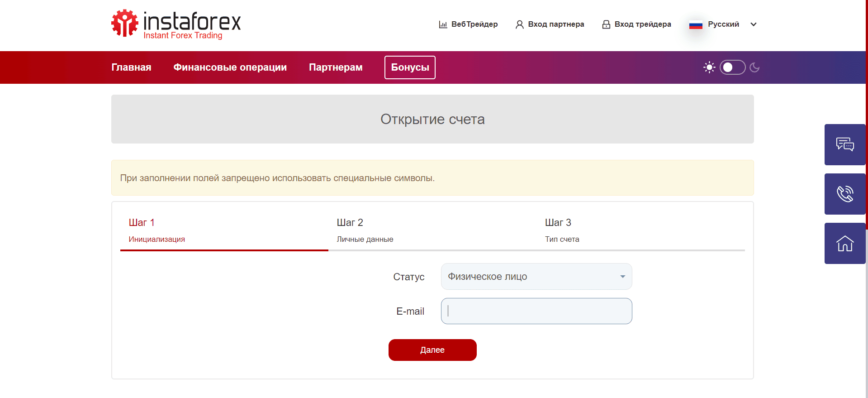Viewport: 868px width, 398px height.
Task: Click the partner login person icon
Action: [x=520, y=24]
